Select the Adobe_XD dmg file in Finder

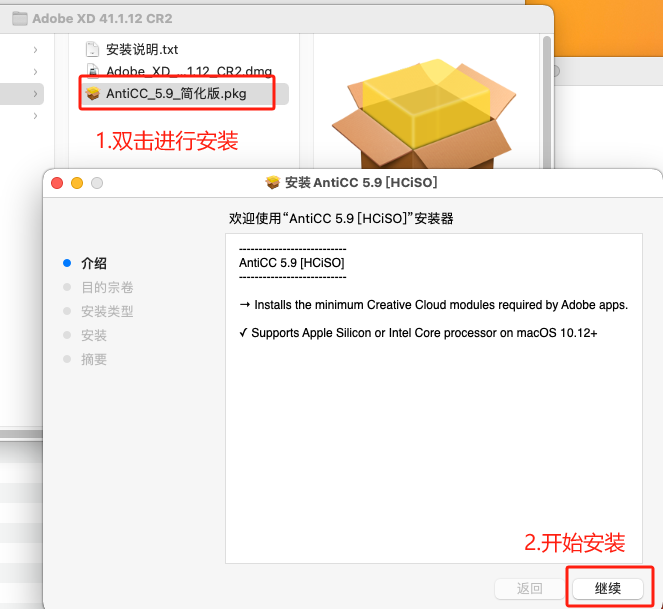[189, 71]
